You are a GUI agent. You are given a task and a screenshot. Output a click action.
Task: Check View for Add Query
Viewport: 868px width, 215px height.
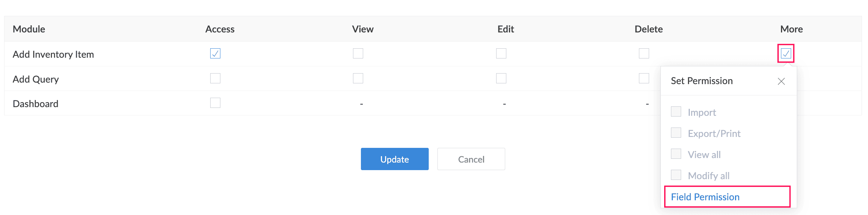pyautogui.click(x=358, y=78)
